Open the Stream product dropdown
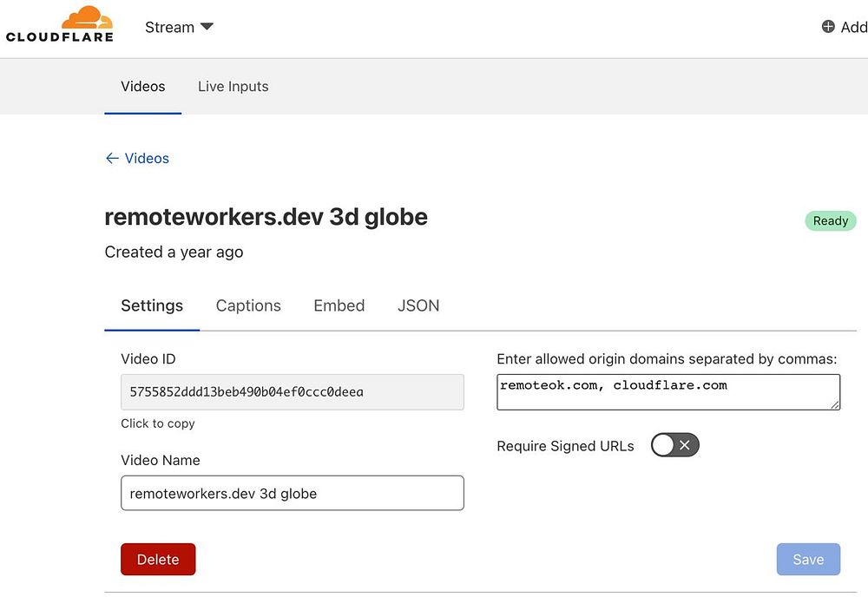This screenshot has height=610, width=868. pos(179,27)
